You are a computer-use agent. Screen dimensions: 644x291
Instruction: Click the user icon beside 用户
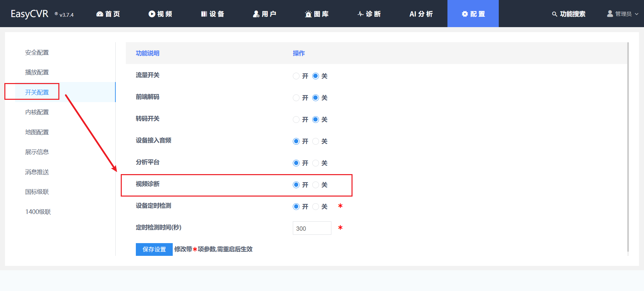coord(256,14)
